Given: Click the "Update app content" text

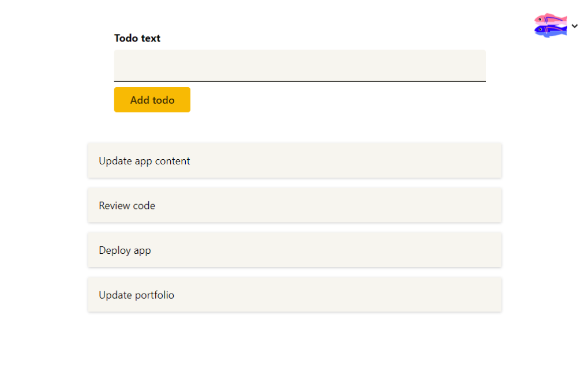Looking at the screenshot, I should pos(144,161).
